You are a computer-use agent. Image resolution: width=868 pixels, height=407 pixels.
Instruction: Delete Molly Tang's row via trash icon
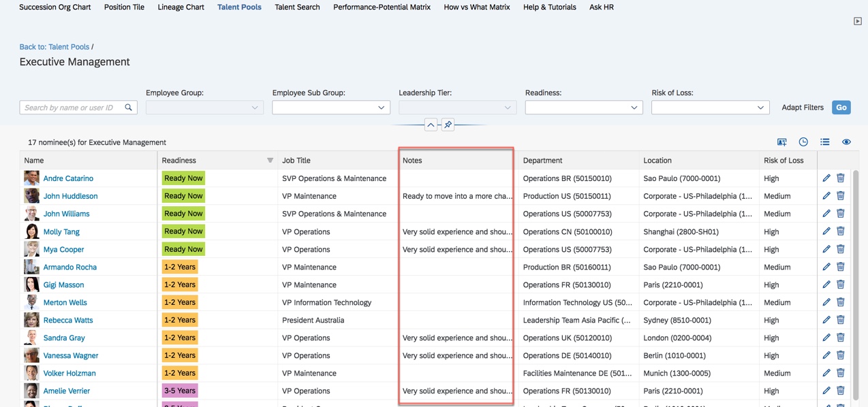(x=840, y=231)
